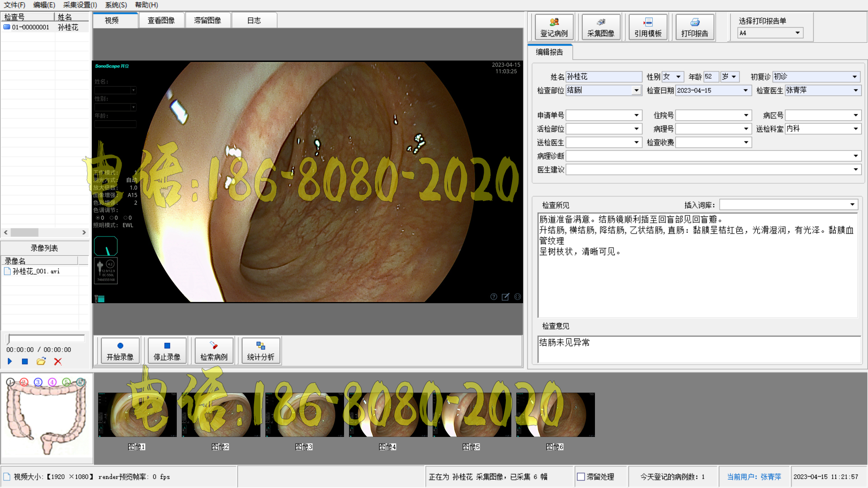Select thumbnail 图像3
The height and width of the screenshot is (488, 868).
click(304, 415)
